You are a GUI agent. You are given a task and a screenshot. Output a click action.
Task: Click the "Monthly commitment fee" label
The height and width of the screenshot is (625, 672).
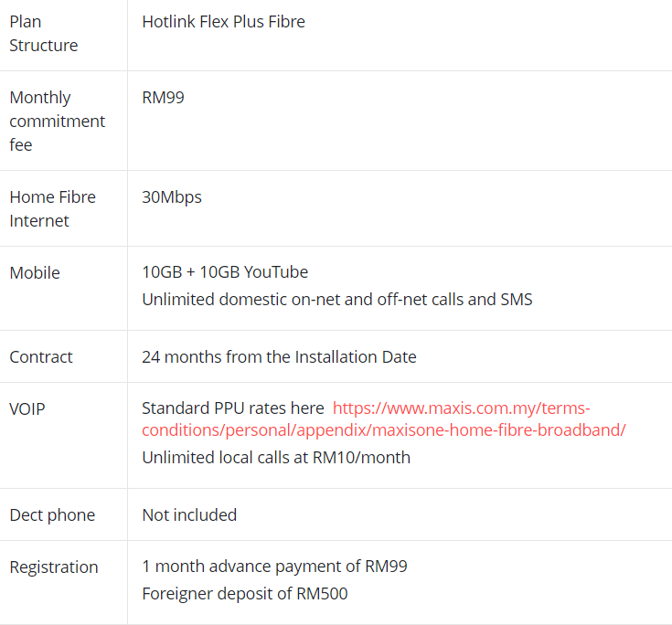coord(57,121)
